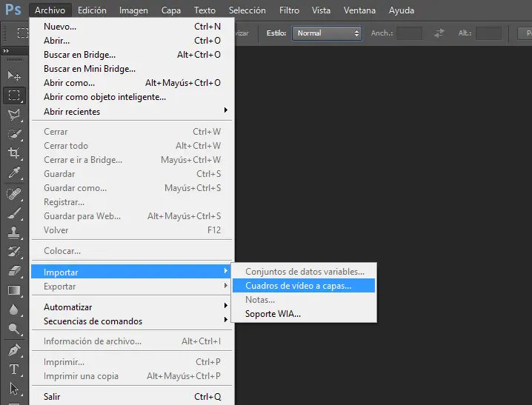The height and width of the screenshot is (405, 532).
Task: Expand the toolbox with double-arrow icon
Action: [6, 51]
